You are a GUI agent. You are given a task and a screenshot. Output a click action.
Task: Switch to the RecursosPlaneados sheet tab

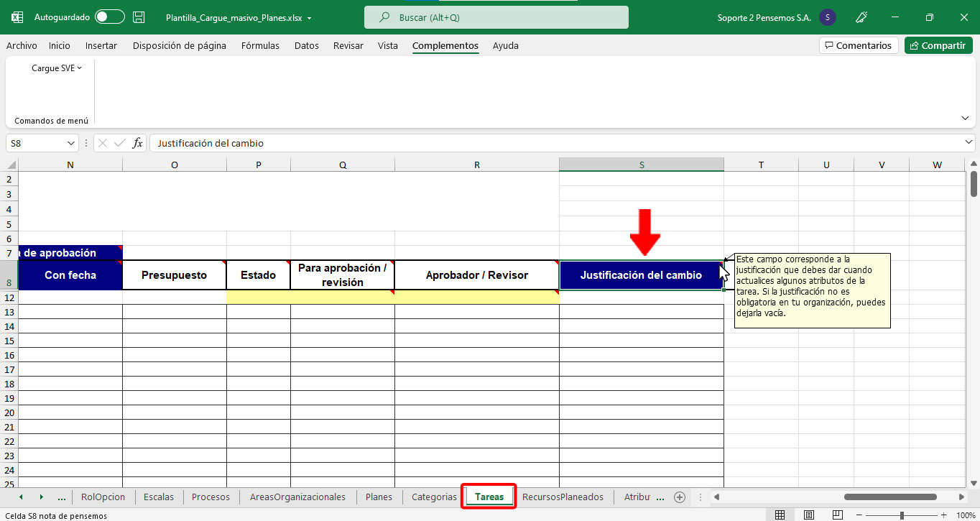coord(563,497)
